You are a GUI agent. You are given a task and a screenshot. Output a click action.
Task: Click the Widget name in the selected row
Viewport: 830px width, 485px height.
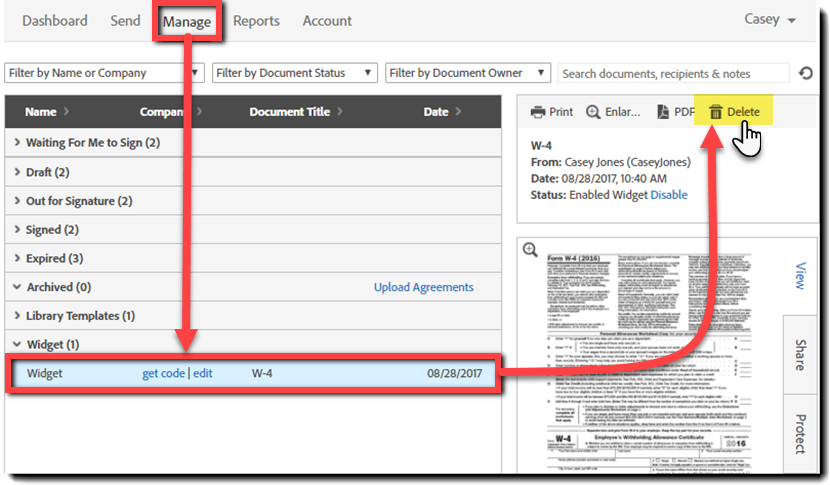(x=44, y=373)
